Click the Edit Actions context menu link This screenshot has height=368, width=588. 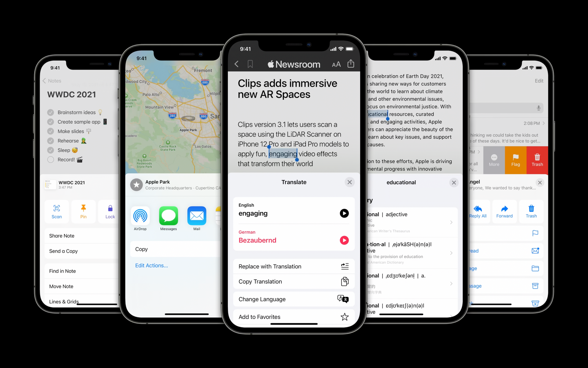tap(151, 265)
